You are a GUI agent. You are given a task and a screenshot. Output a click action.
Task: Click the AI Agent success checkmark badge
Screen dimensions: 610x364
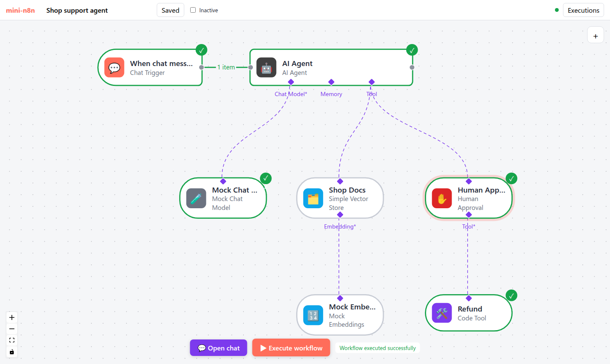pos(412,50)
